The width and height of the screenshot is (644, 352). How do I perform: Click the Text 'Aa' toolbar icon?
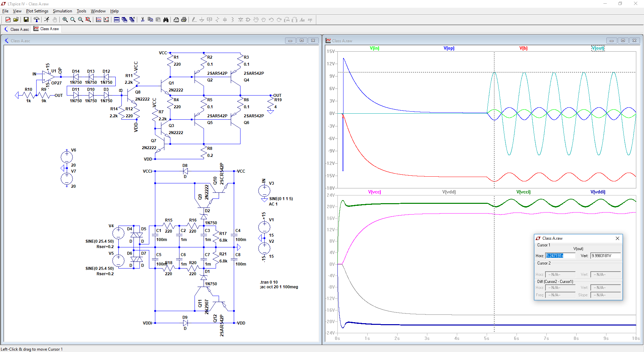(302, 20)
